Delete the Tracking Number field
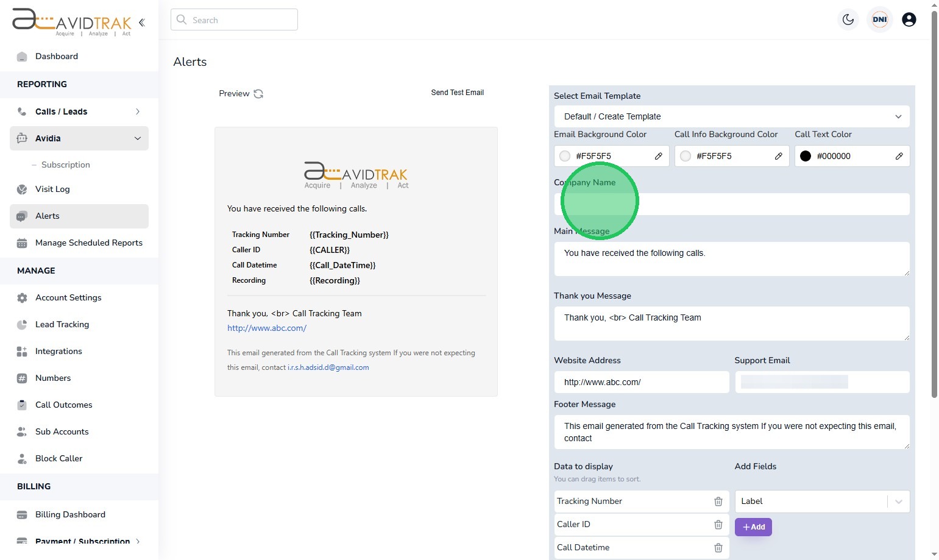This screenshot has width=939, height=560. point(718,502)
